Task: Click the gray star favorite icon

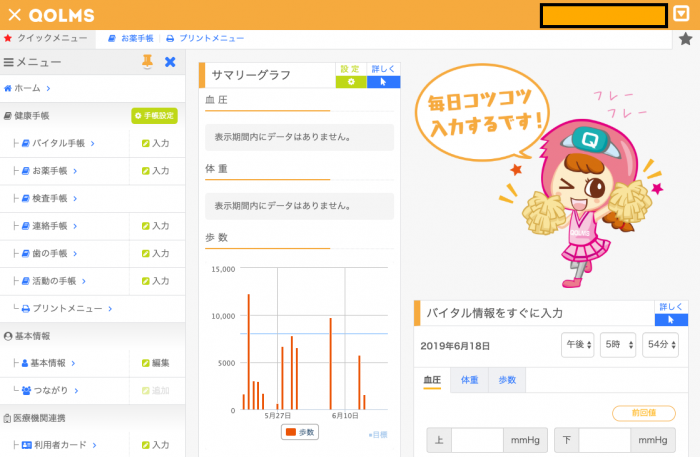Action: 686,39
